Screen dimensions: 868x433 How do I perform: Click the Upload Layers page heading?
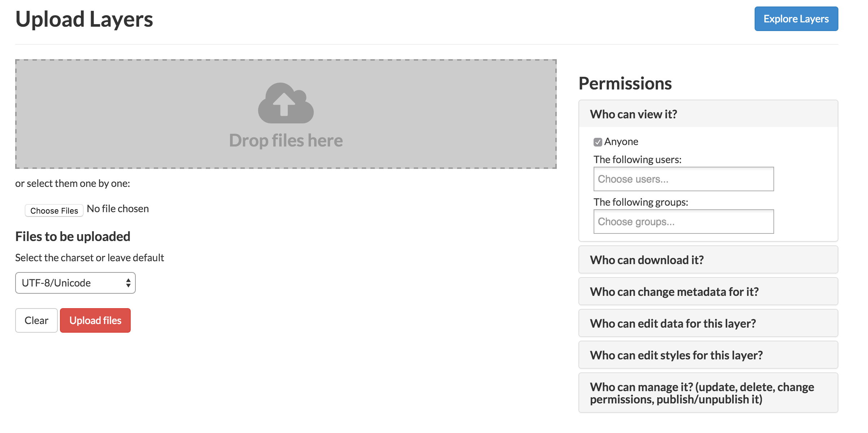[84, 19]
